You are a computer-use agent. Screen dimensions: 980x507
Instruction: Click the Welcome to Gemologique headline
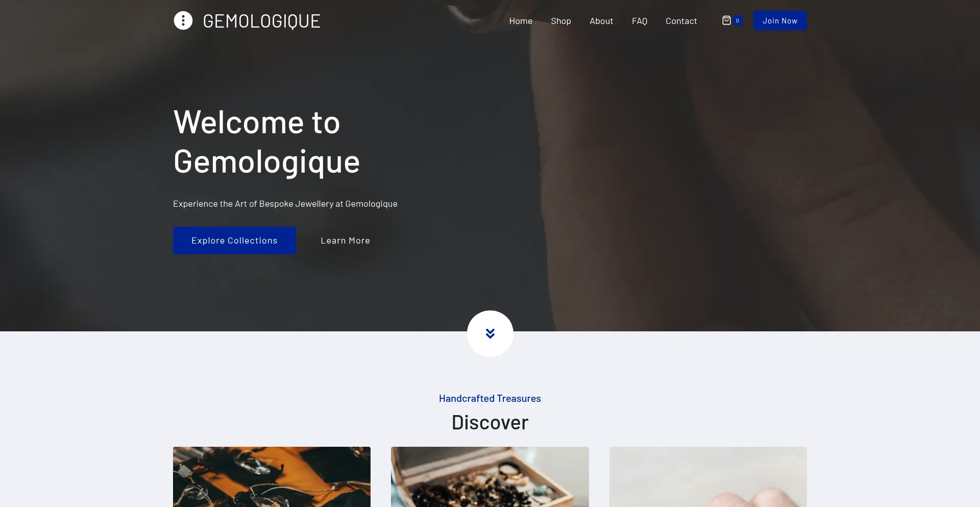point(266,142)
